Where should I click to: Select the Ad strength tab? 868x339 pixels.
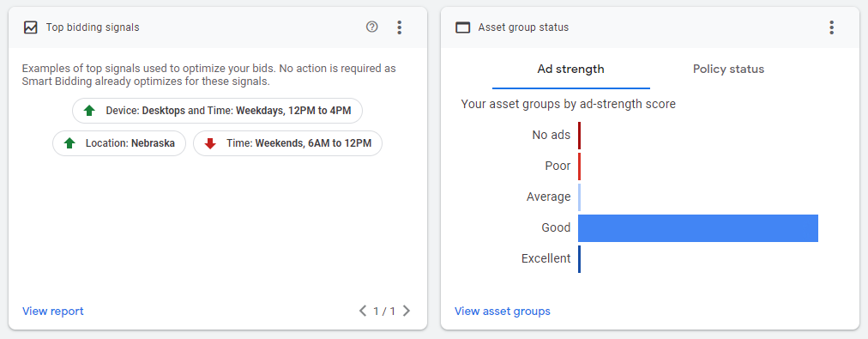pyautogui.click(x=570, y=70)
